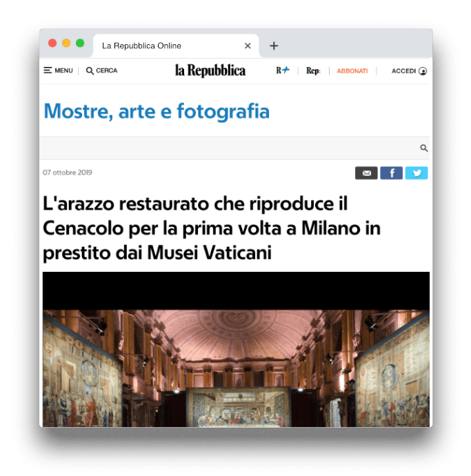Click the ABBONATI subscribe link
The image size is (471, 476).
[x=352, y=71]
